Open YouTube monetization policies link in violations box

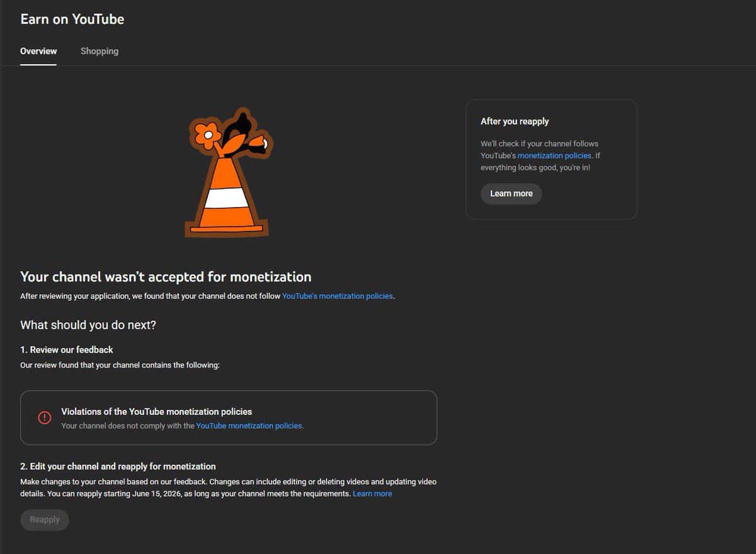click(x=249, y=426)
